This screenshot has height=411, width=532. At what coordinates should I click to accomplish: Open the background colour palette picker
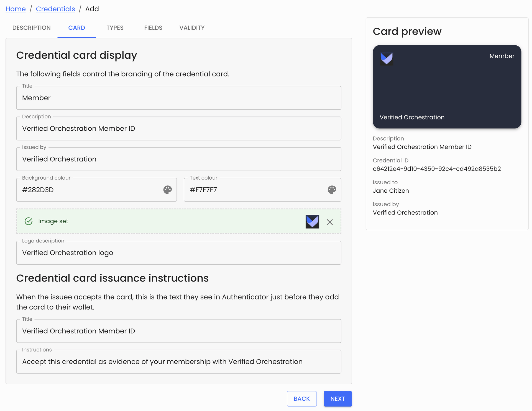[x=167, y=190]
